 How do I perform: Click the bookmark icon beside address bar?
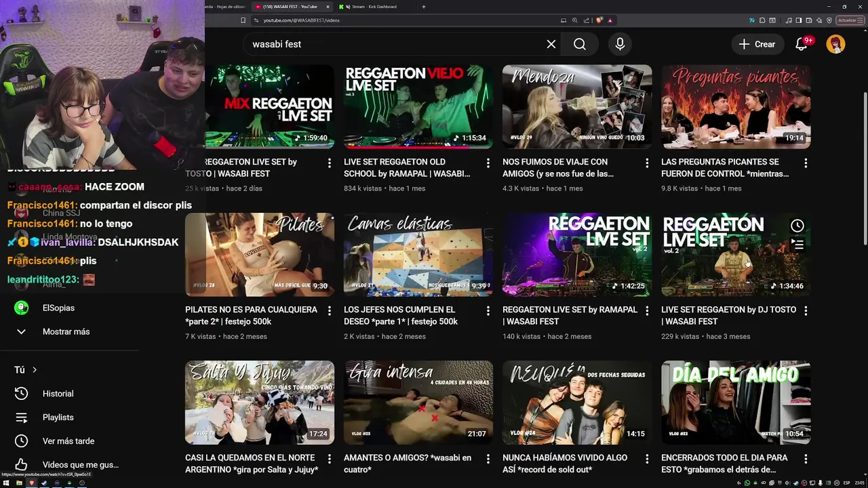243,20
